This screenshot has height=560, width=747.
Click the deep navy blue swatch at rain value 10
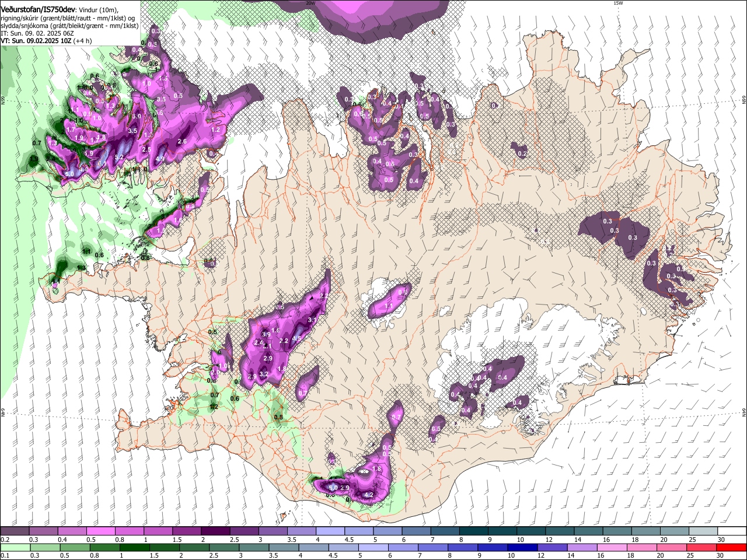[522, 547]
